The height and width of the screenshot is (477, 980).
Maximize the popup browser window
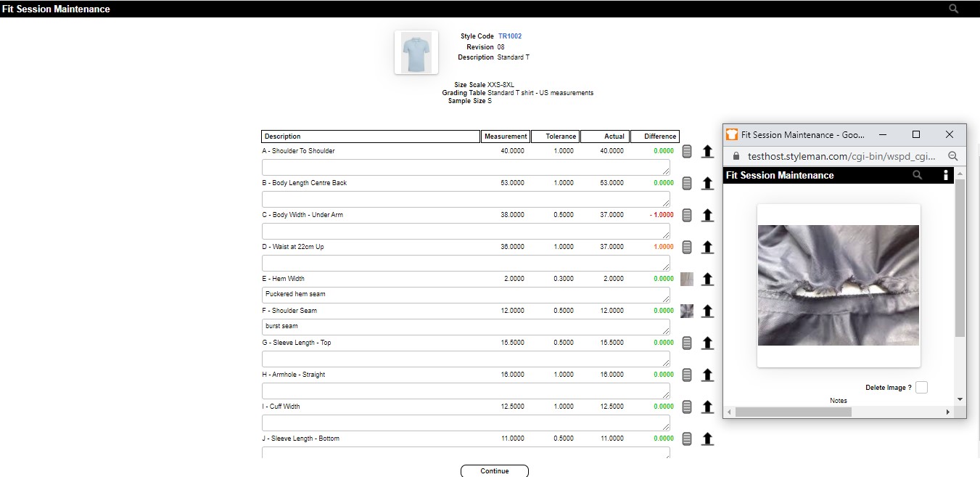click(x=916, y=134)
